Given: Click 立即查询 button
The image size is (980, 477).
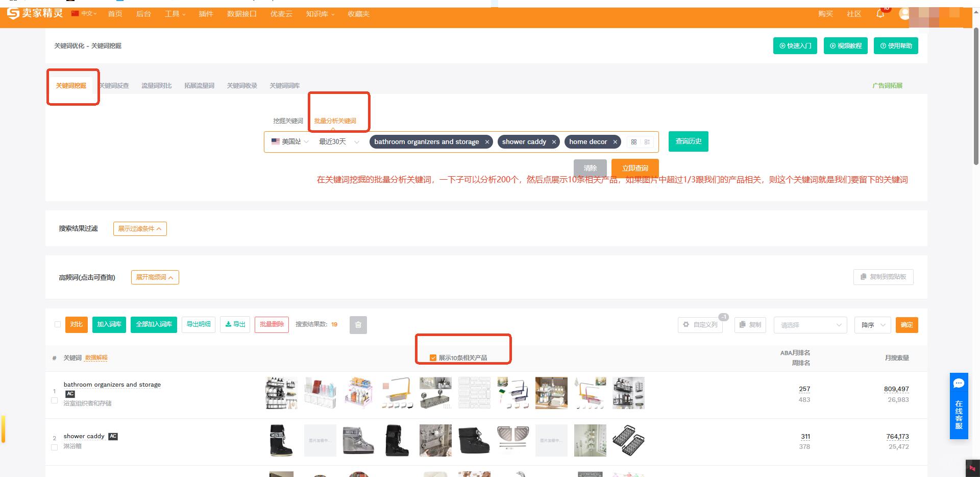Looking at the screenshot, I should coord(635,168).
